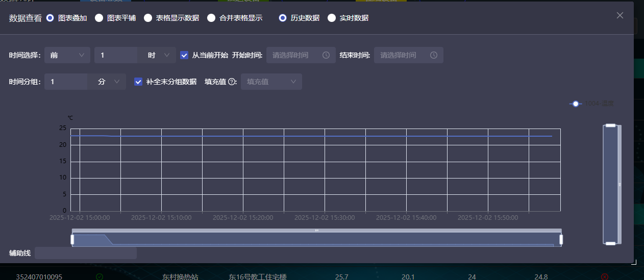Switch to 实时数据 mode

click(x=332, y=18)
